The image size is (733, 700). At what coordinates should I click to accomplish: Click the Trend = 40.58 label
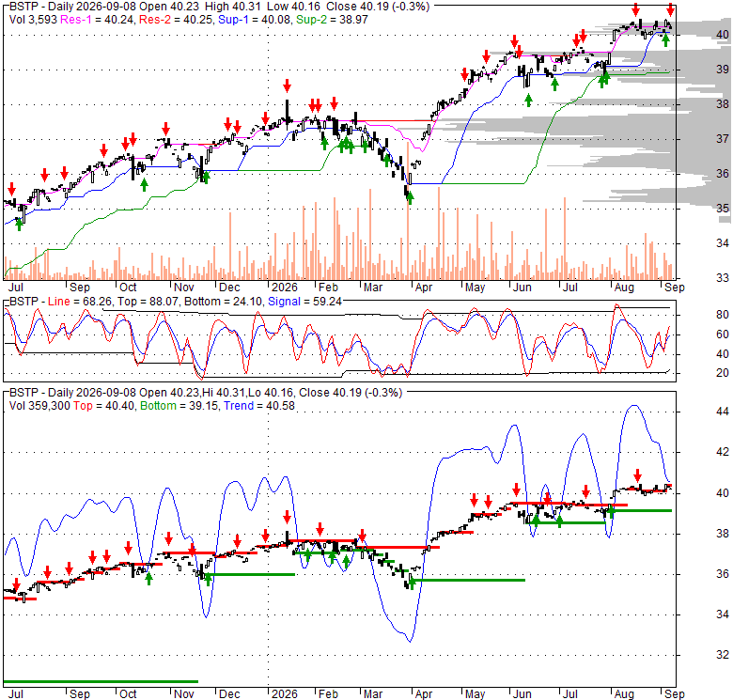pyautogui.click(x=259, y=406)
